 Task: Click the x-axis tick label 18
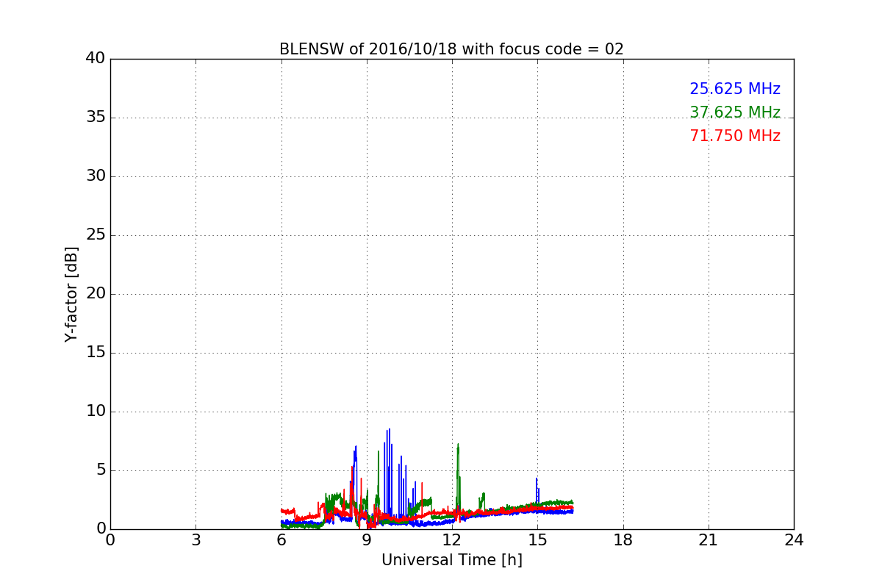623,540
